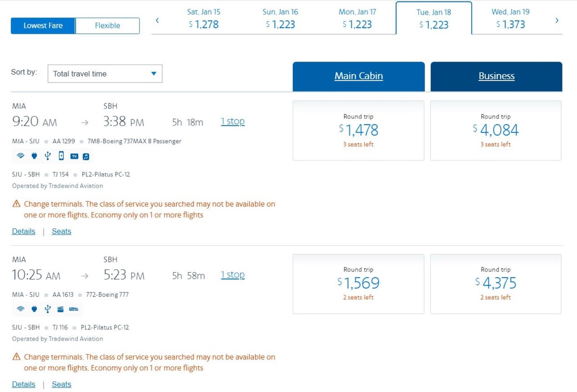Image resolution: width=577 pixels, height=392 pixels.
Task: Click personal device entertainment icon on AA 1299
Action: point(61,156)
